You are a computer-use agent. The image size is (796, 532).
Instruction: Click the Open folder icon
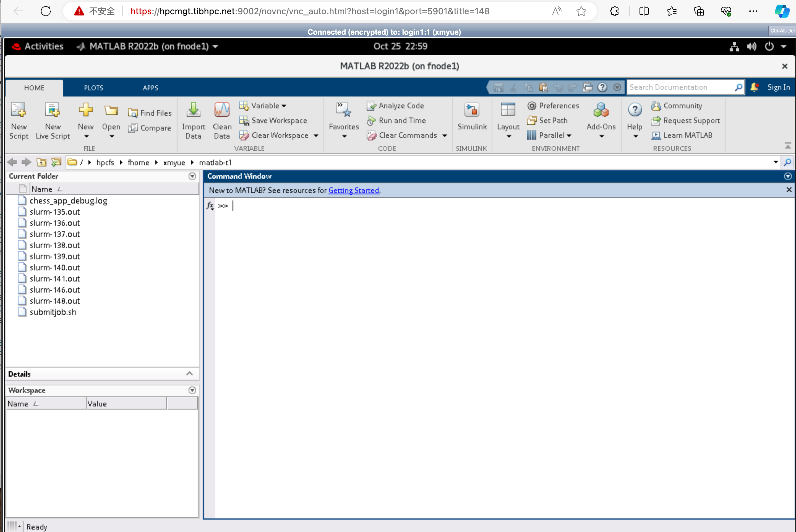click(x=111, y=111)
